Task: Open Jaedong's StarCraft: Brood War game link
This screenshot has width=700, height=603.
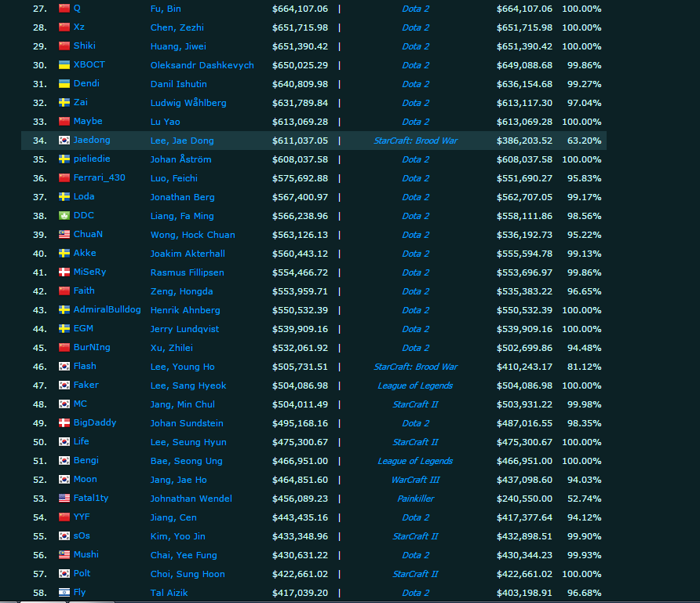Action: [416, 141]
